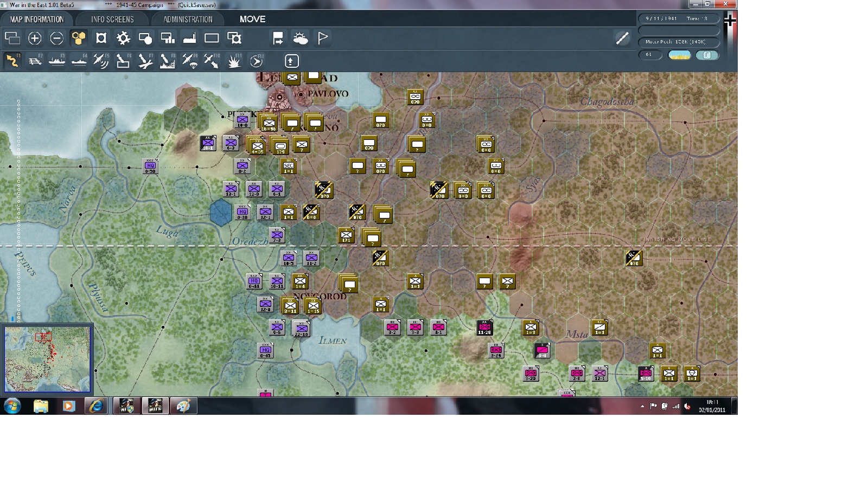
Task: Select the black-yellow unit near FINNISH NO MOVE LINE
Action: click(634, 258)
